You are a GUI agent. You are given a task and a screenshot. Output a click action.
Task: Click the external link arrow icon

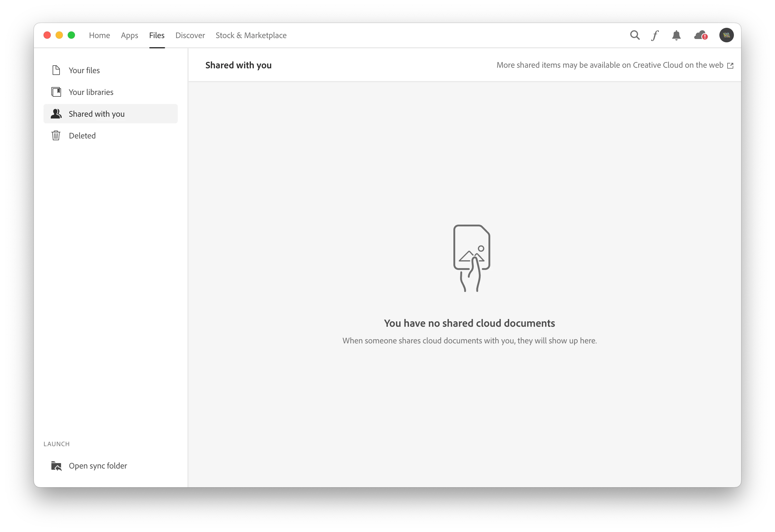point(730,65)
